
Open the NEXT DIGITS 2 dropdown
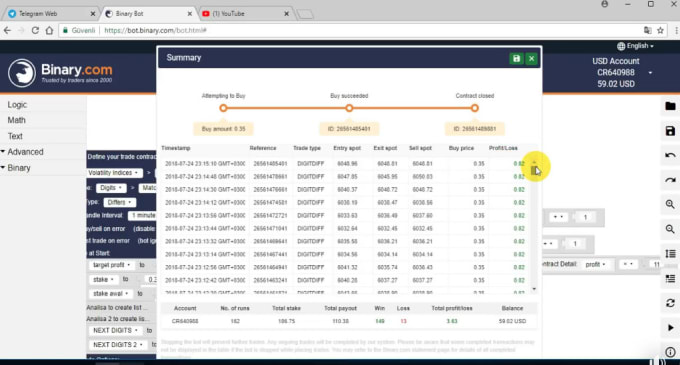[x=119, y=345]
